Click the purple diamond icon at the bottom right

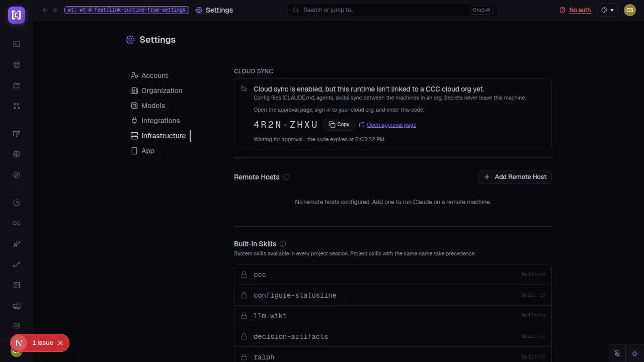point(635,353)
